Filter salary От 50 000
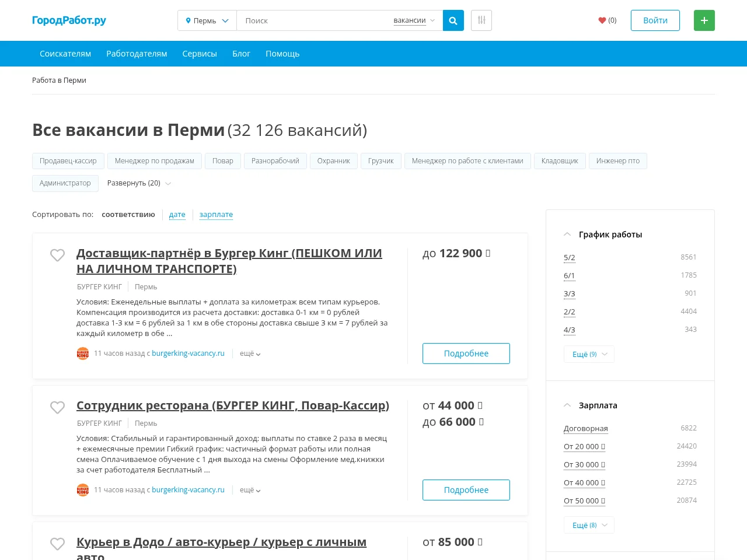The height and width of the screenshot is (560, 747). (x=584, y=501)
